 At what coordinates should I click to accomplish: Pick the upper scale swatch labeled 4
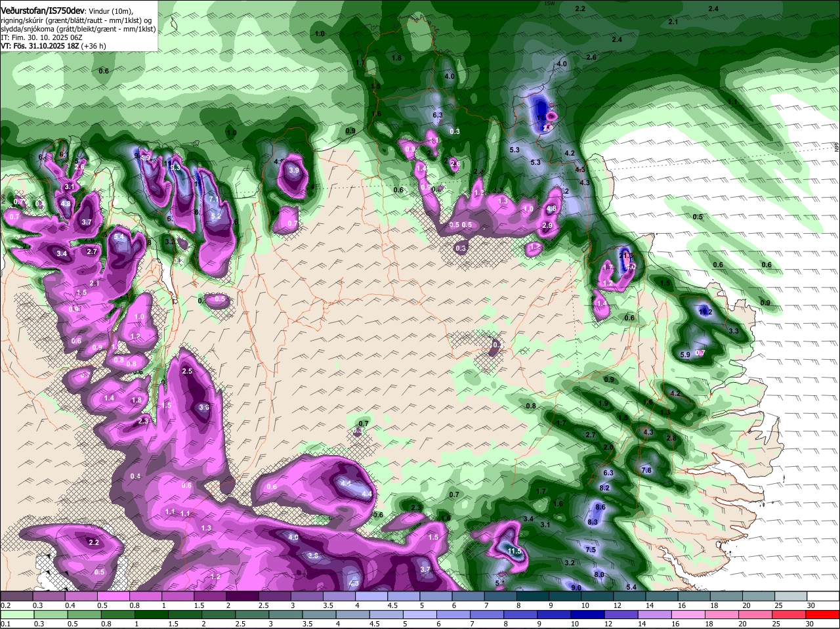pyautogui.click(x=371, y=596)
